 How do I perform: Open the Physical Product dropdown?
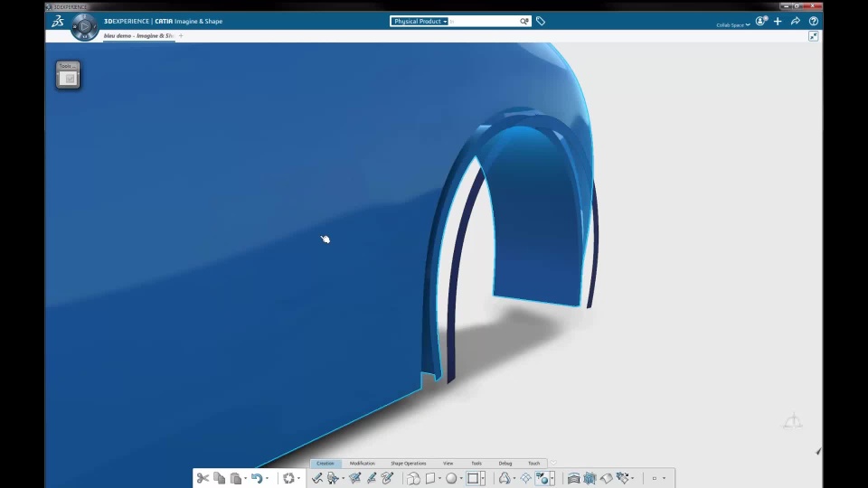click(420, 21)
